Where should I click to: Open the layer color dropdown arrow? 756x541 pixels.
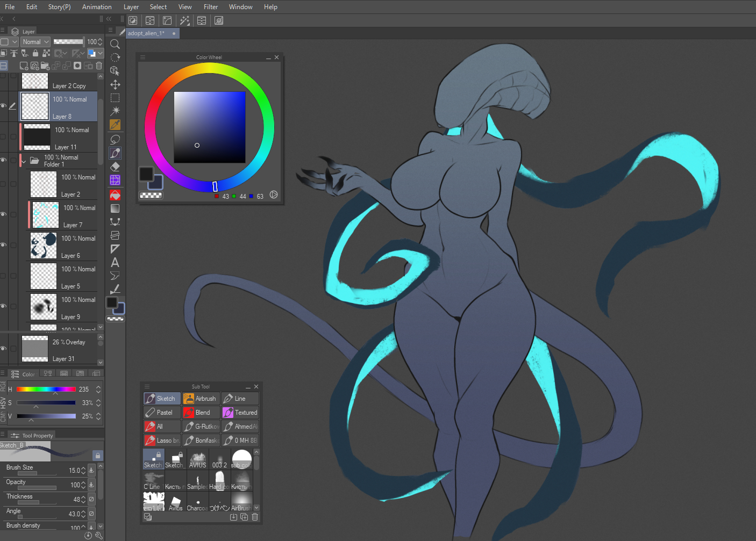(x=100, y=53)
